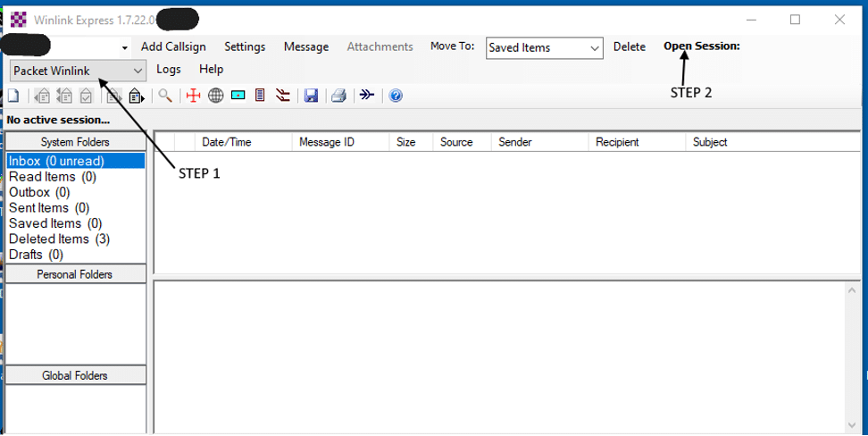Click the dark blue arrows icon
This screenshot has width=868, height=436.
click(x=367, y=96)
